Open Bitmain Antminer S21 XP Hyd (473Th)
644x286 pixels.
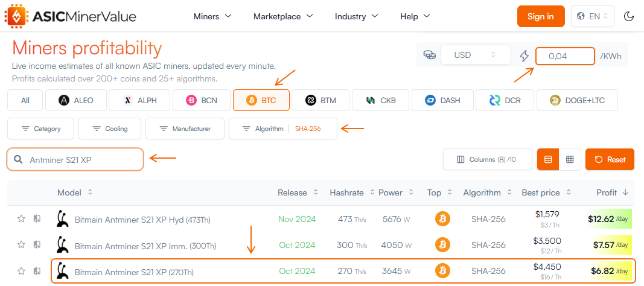(x=142, y=220)
